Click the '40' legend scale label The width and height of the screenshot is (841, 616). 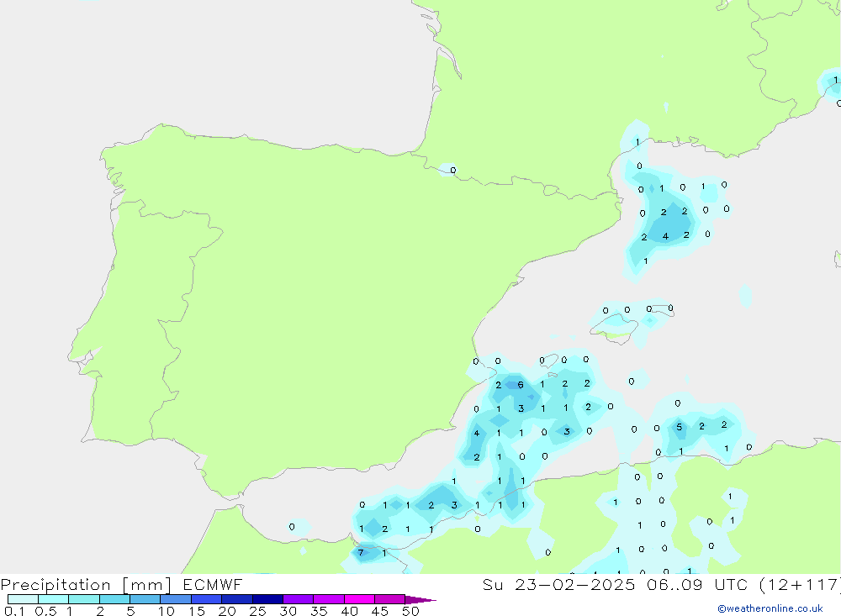click(350, 611)
